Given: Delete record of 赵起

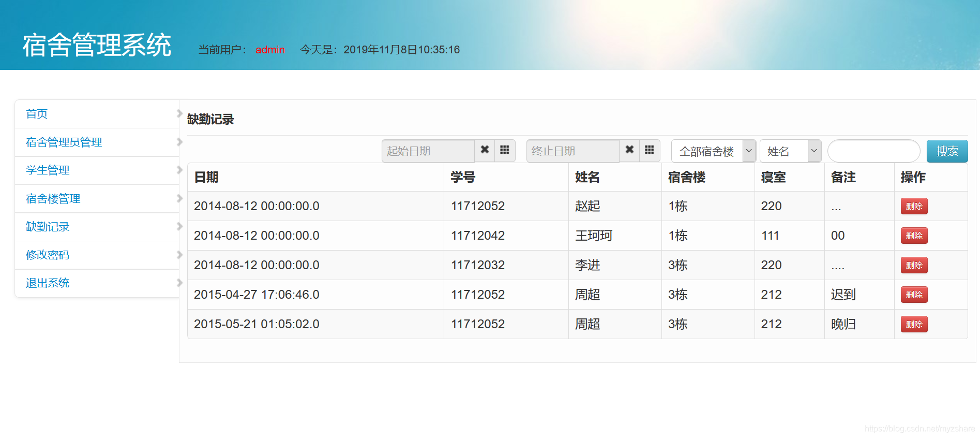Looking at the screenshot, I should [914, 206].
